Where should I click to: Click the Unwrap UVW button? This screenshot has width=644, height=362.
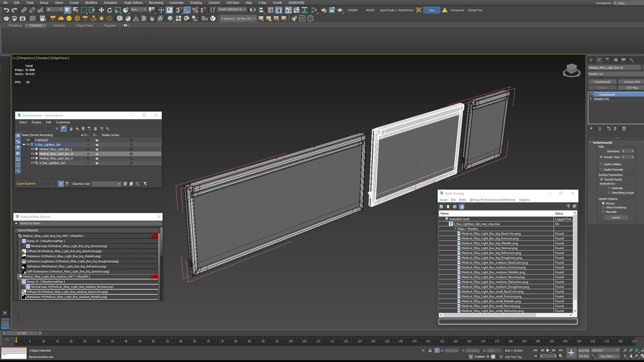(632, 82)
